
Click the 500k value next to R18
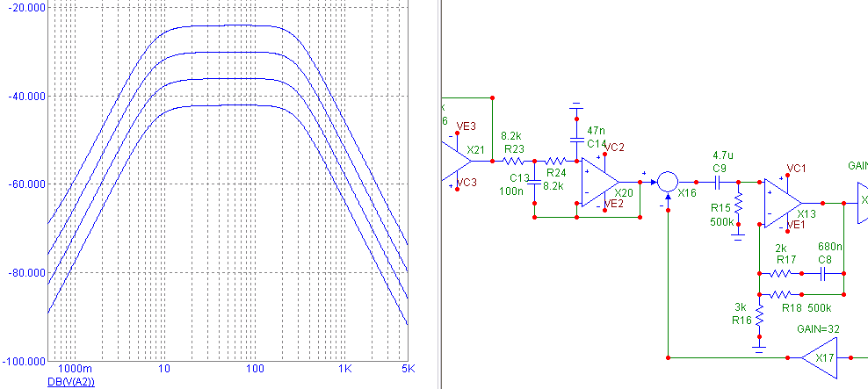coord(821,308)
